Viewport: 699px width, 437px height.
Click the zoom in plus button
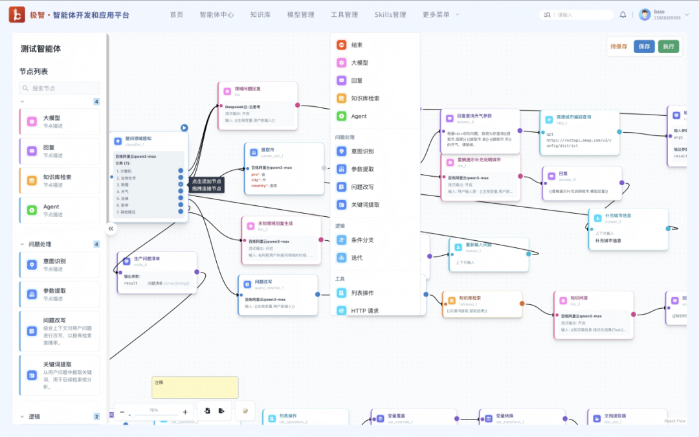[185, 412]
